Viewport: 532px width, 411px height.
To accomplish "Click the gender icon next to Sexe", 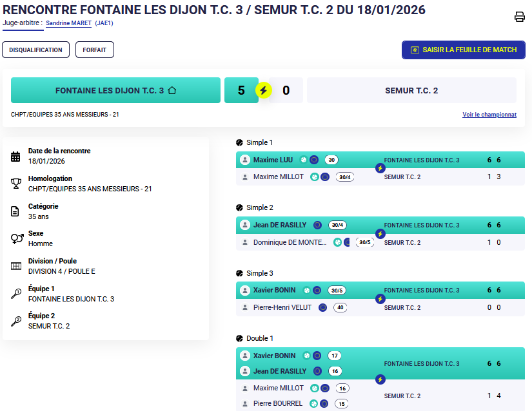I will pos(16,239).
